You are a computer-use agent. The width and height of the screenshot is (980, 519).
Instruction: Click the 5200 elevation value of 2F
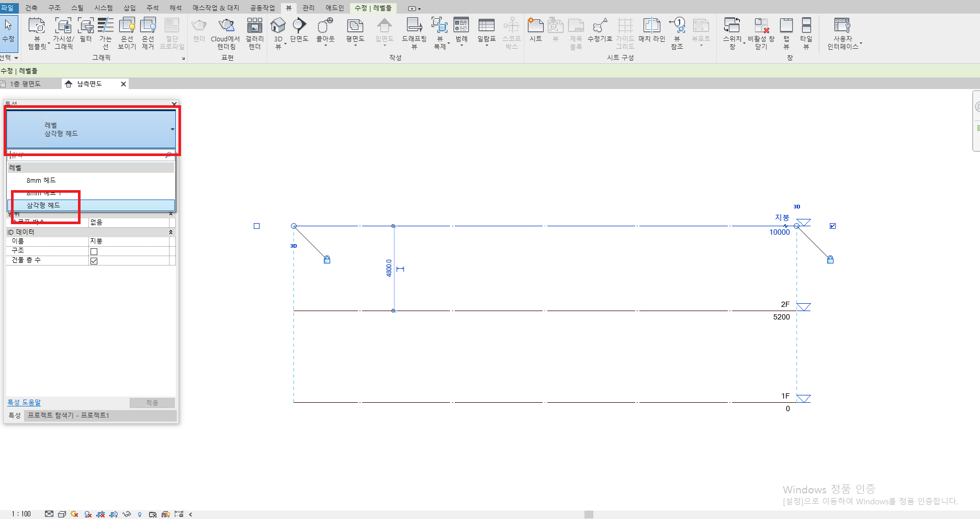(x=782, y=317)
